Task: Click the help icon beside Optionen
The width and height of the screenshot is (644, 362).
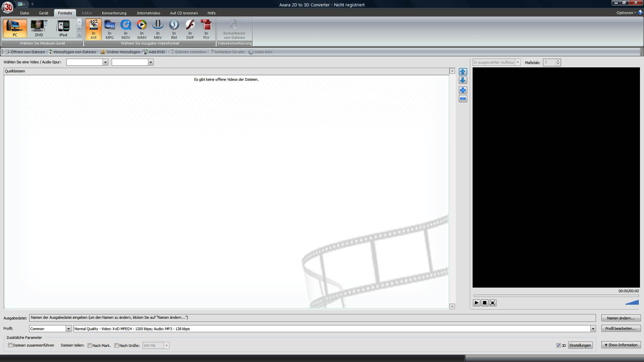Action: 640,12
